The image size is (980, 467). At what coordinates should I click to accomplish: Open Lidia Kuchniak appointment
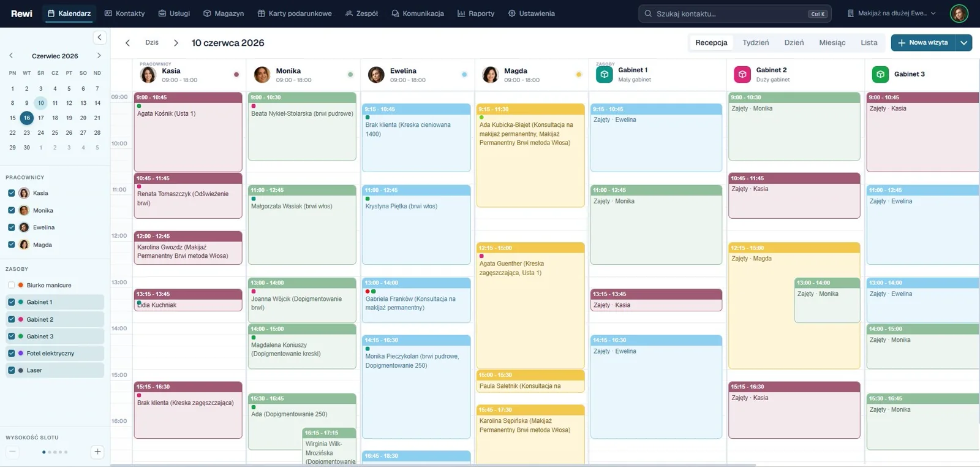(x=188, y=300)
